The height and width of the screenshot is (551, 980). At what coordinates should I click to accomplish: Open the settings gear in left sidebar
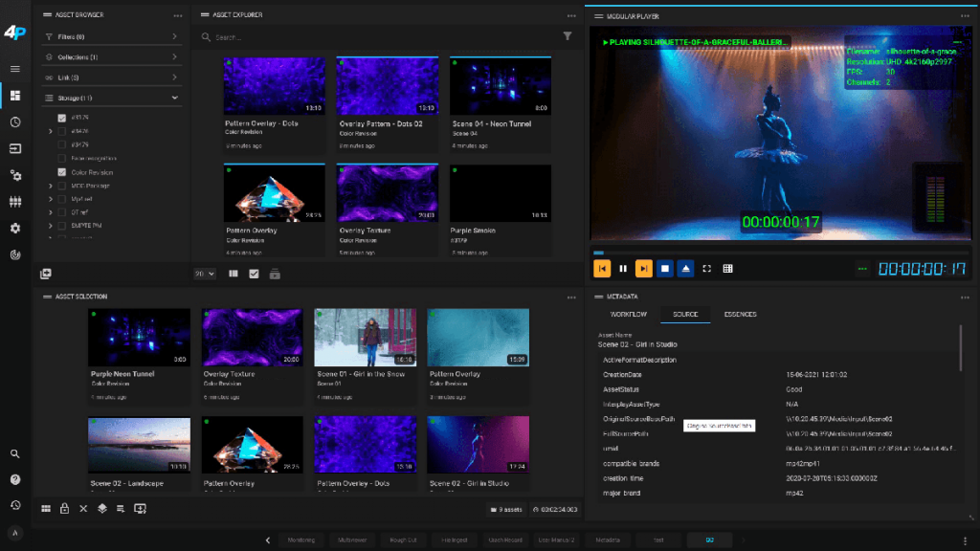(x=15, y=229)
